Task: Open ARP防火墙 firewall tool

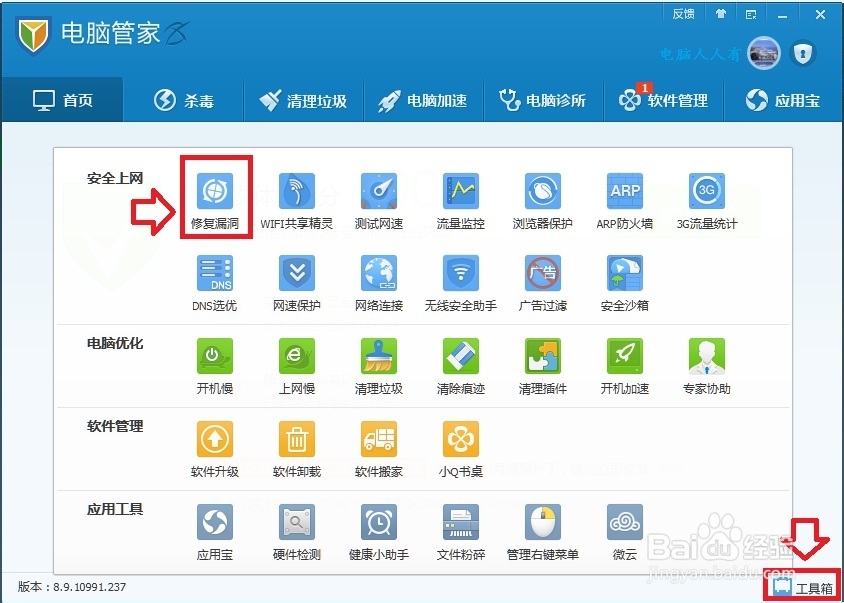Action: coord(625,200)
